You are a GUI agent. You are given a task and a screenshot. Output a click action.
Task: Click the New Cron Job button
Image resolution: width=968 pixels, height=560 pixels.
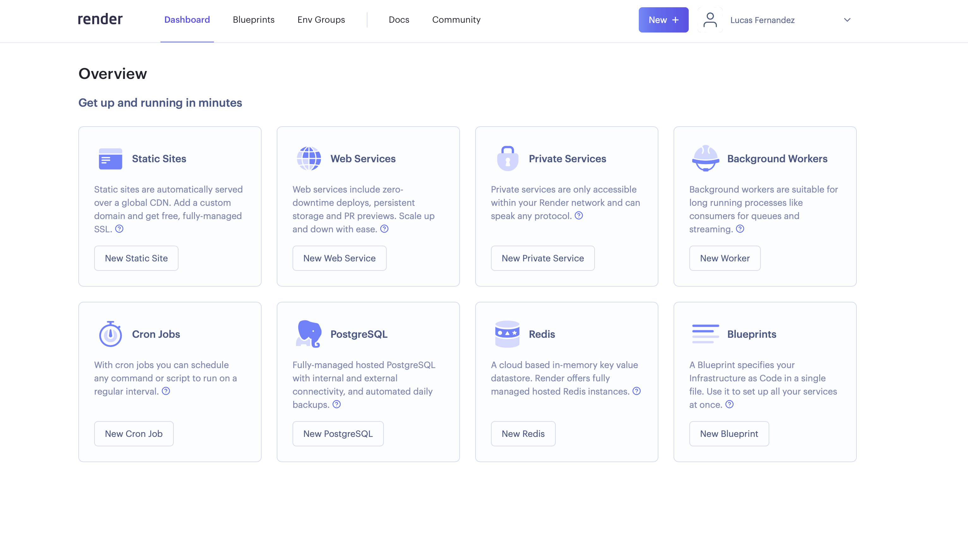(134, 434)
